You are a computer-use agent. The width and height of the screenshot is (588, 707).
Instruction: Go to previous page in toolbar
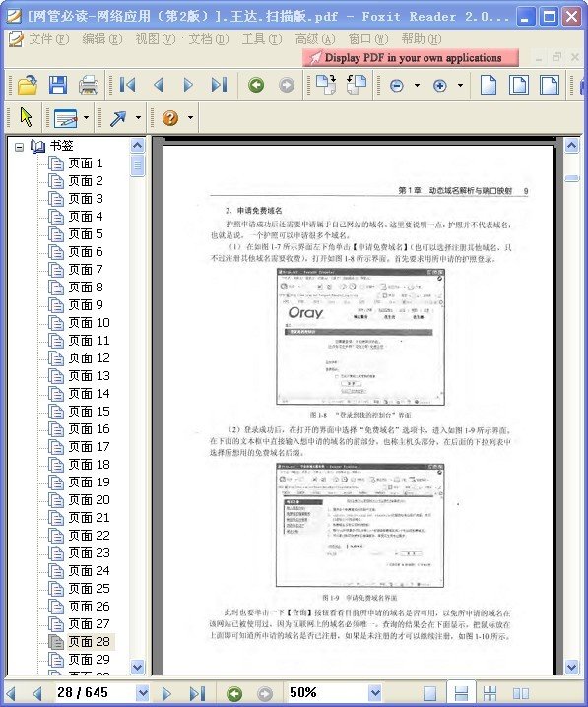pos(159,85)
